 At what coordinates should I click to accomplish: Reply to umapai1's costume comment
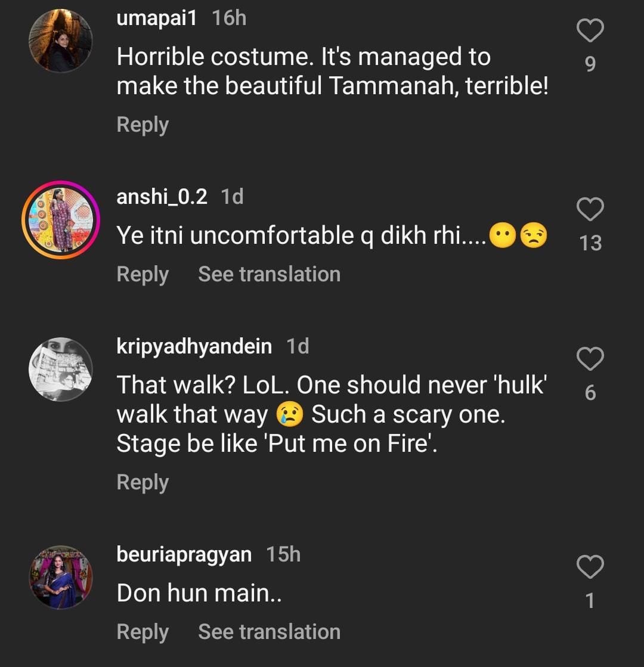pyautogui.click(x=143, y=125)
